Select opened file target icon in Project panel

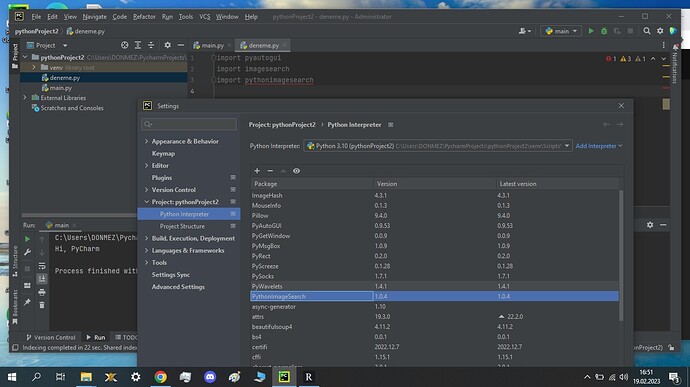click(125, 45)
